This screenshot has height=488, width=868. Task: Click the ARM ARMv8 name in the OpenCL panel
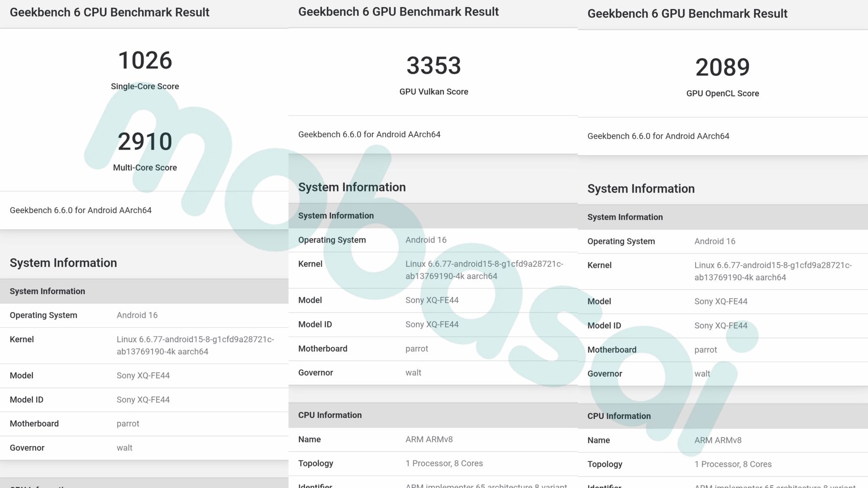(x=717, y=440)
